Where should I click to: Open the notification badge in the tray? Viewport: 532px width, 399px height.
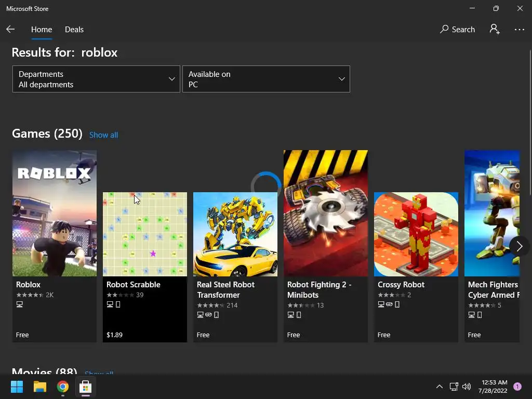[517, 387]
